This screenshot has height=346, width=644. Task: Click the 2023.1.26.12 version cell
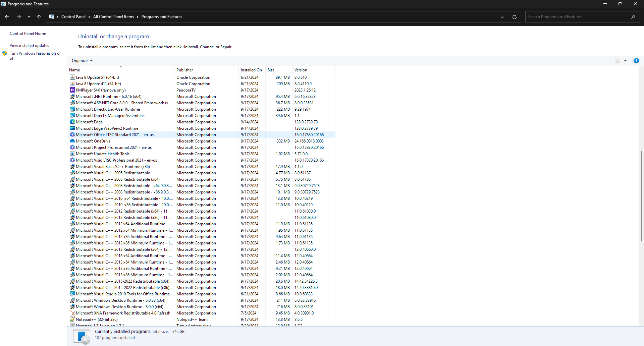click(x=305, y=90)
